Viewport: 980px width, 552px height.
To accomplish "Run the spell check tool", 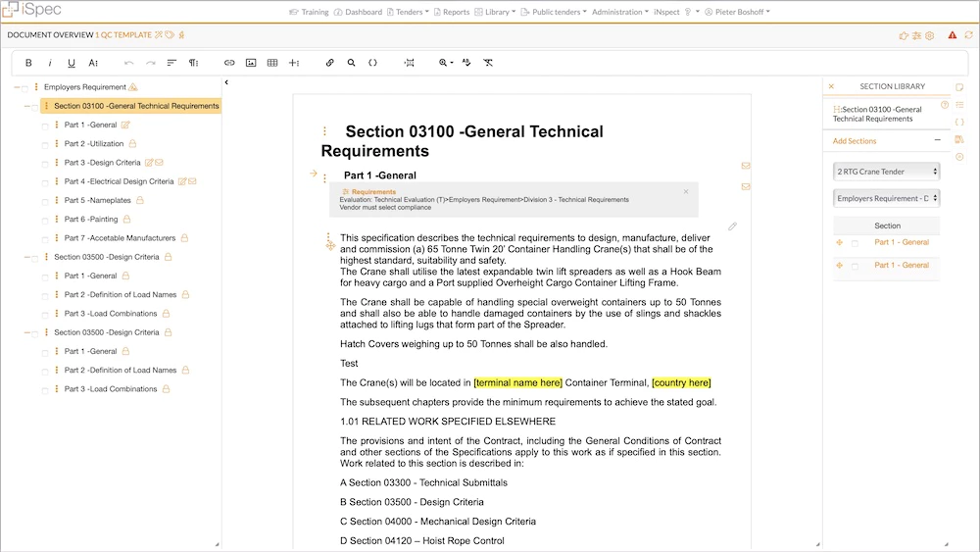I will click(x=466, y=63).
